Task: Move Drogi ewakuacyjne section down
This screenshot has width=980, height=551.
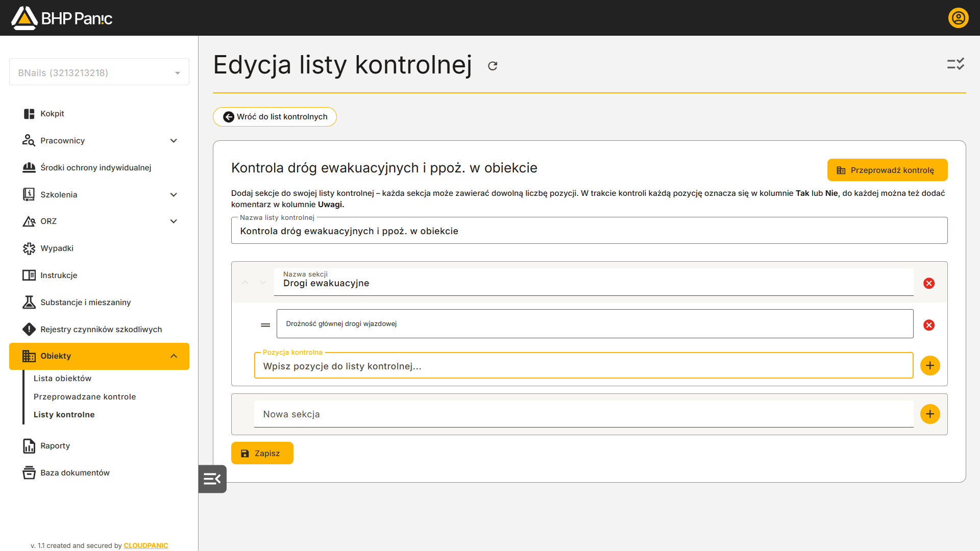Action: (263, 282)
